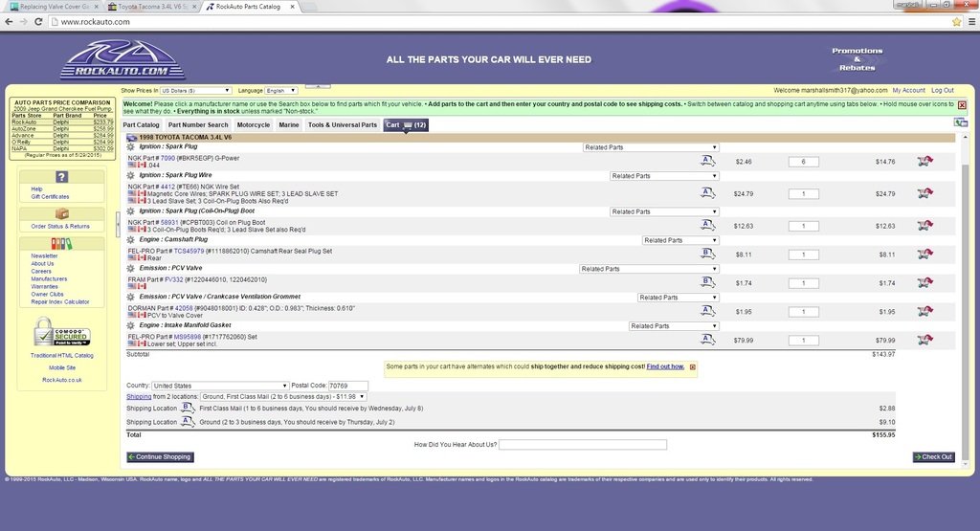This screenshot has height=531, width=980.
Task: Click the browser address bar
Action: (500, 22)
